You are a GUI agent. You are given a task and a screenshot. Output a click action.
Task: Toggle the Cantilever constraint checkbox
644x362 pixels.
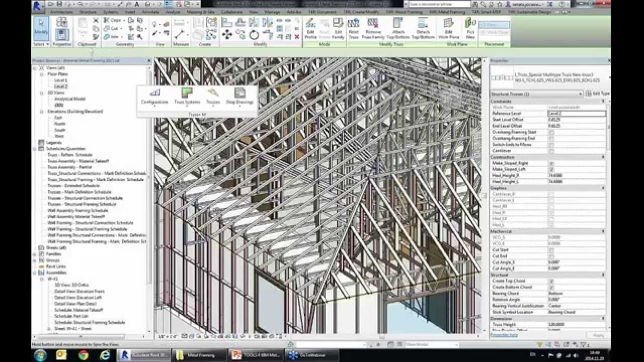pyautogui.click(x=551, y=151)
